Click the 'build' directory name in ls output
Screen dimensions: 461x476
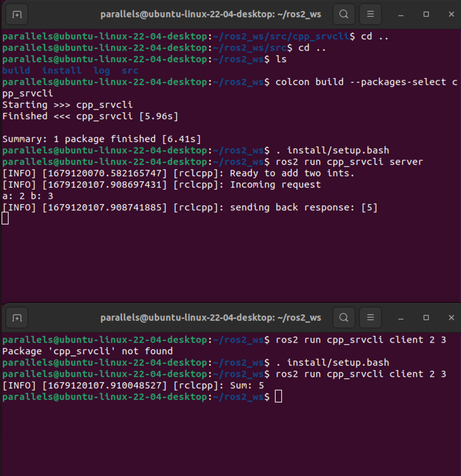pyautogui.click(x=16, y=71)
